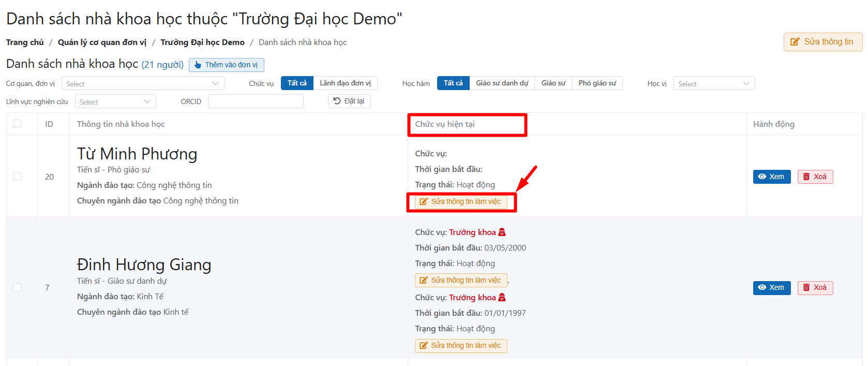Image resolution: width=868 pixels, height=366 pixels.
Task: Select the Tất cả option under Học hàm
Action: (453, 83)
